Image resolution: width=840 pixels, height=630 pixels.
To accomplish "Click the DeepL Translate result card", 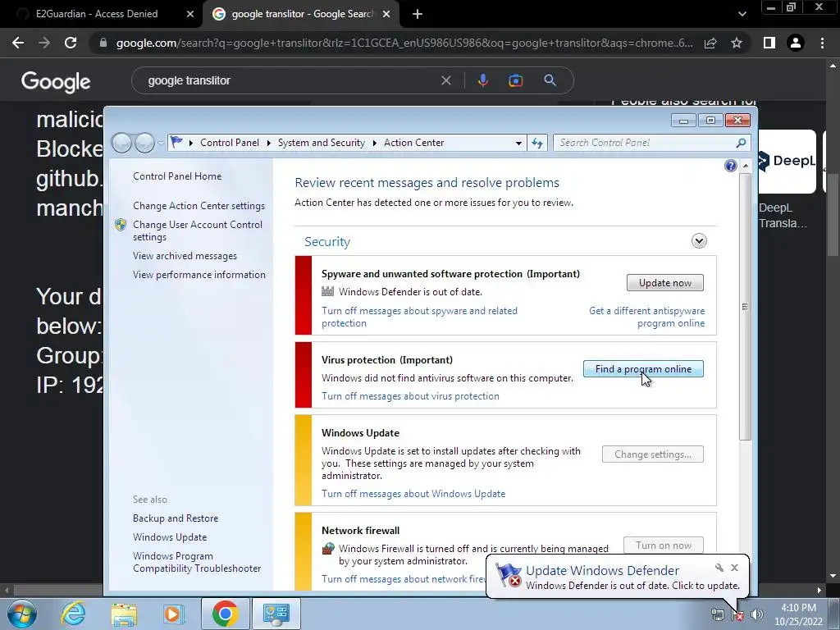I will 787,180.
